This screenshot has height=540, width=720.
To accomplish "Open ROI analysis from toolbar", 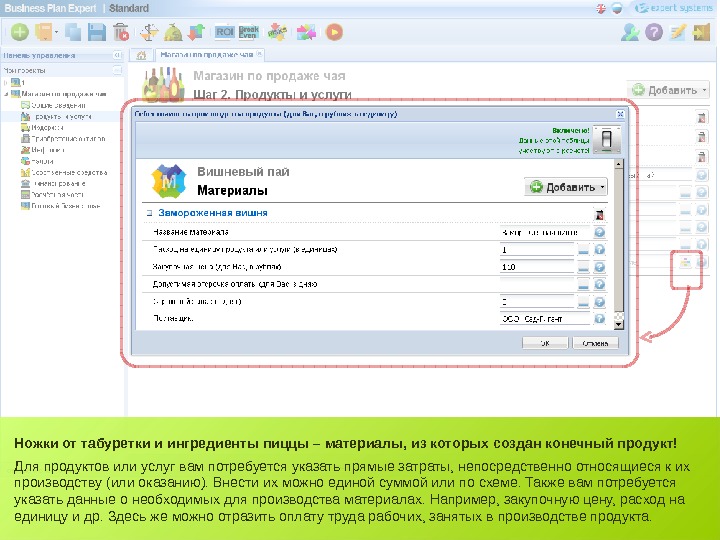I will tap(225, 32).
